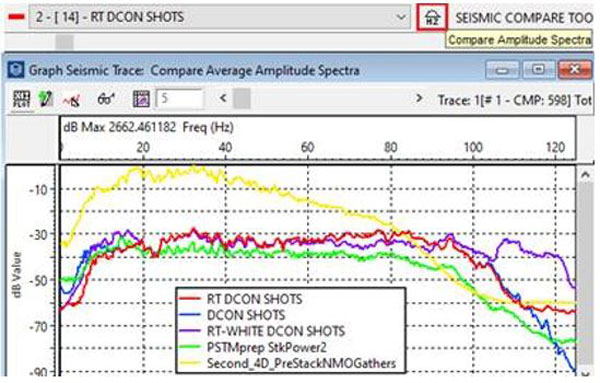
Task: Minimize the Graph Seismic Trace window
Action: [x=503, y=70]
